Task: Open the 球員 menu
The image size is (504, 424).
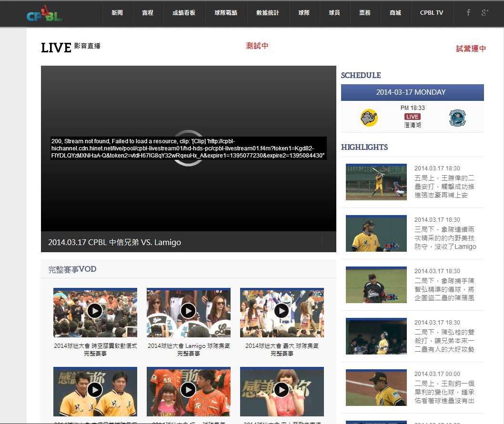Action: (334, 13)
